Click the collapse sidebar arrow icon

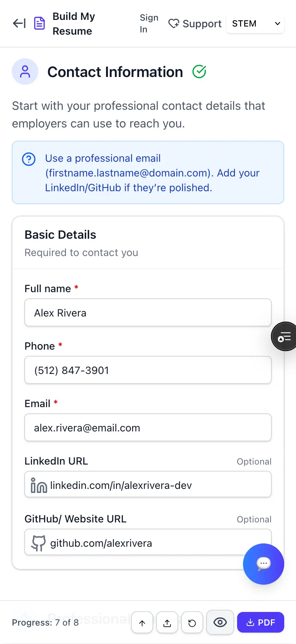19,24
